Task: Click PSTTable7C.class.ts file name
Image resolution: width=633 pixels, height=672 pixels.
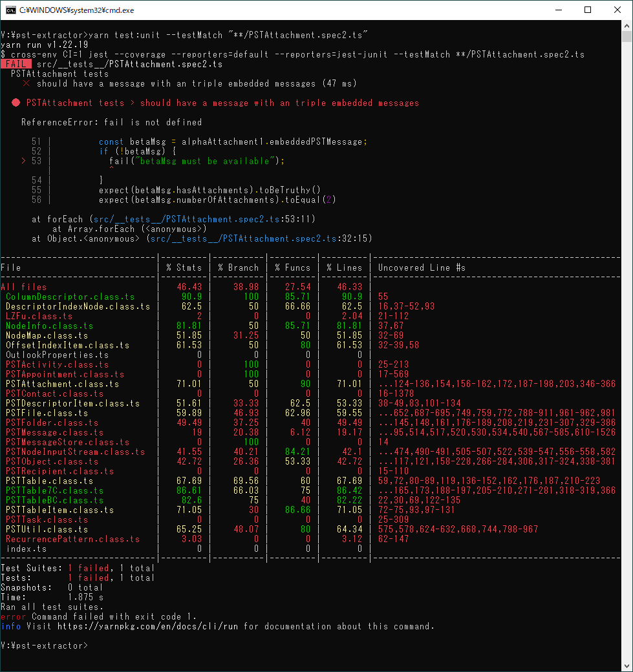Action: [x=54, y=490]
